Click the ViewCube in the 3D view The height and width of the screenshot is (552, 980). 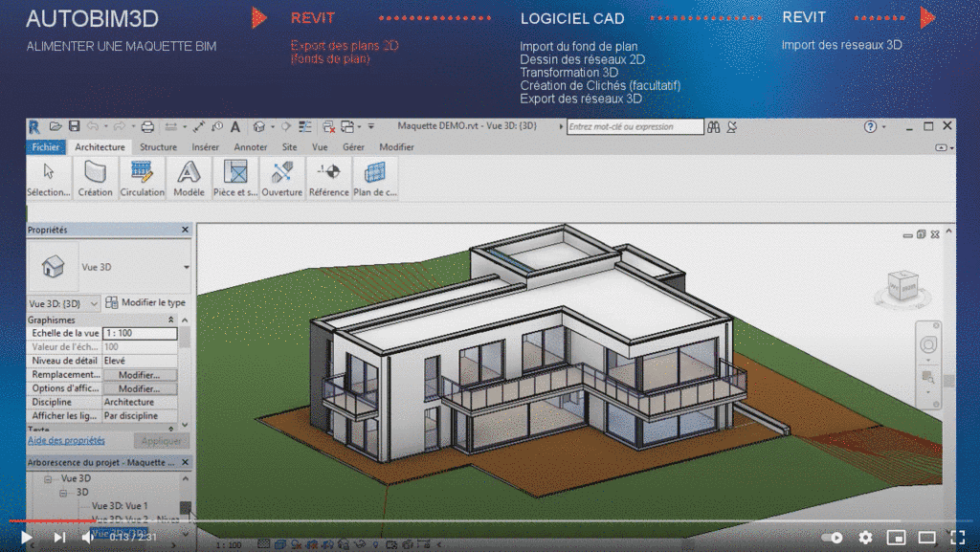(903, 287)
